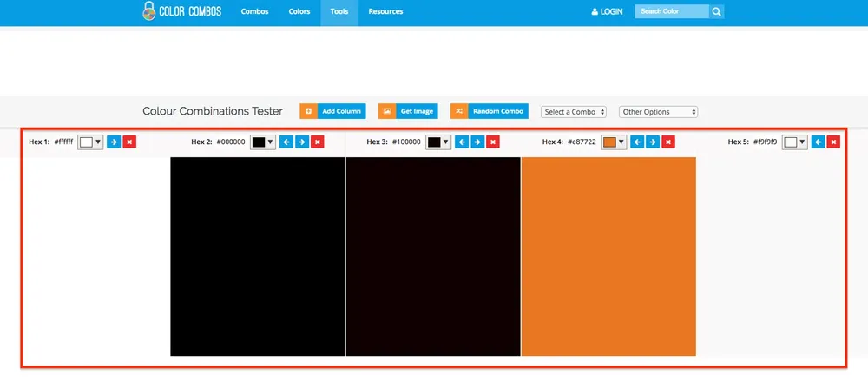Click the #100000 hex value field

[x=406, y=142]
